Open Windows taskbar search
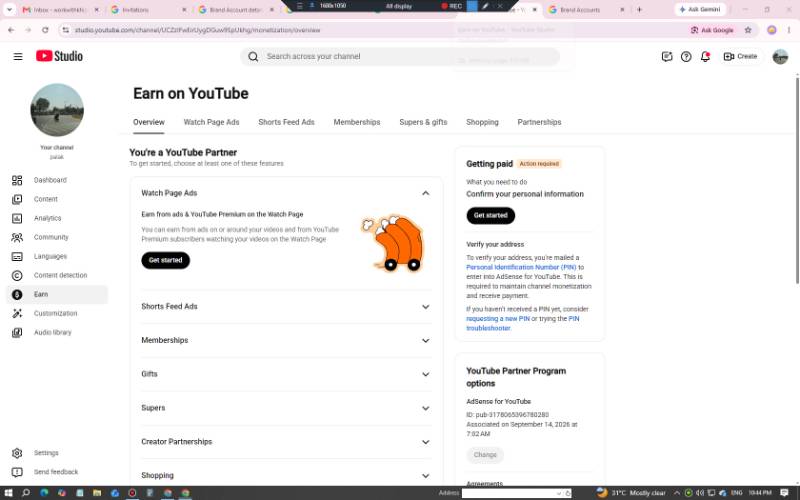Viewport: 800px width, 500px height. point(26,493)
